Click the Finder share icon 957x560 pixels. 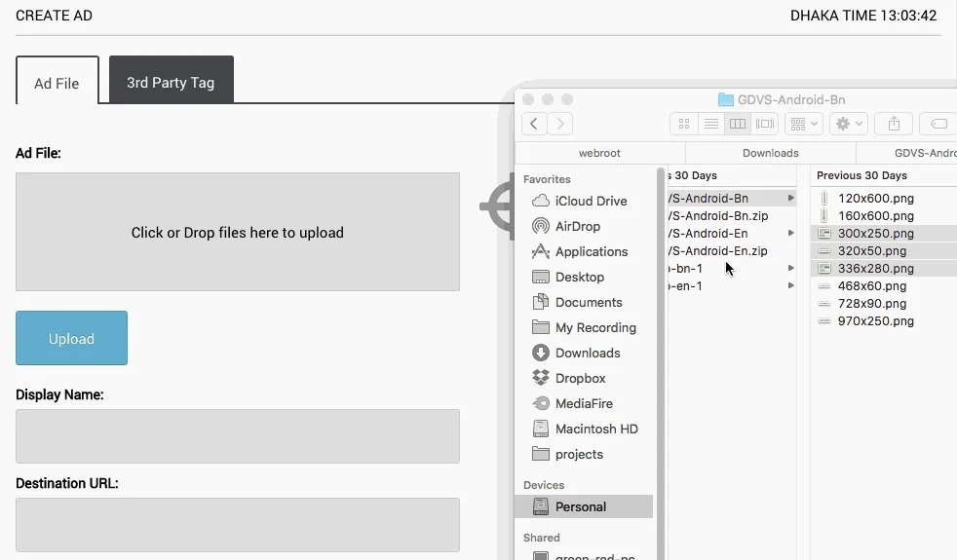[x=894, y=124]
